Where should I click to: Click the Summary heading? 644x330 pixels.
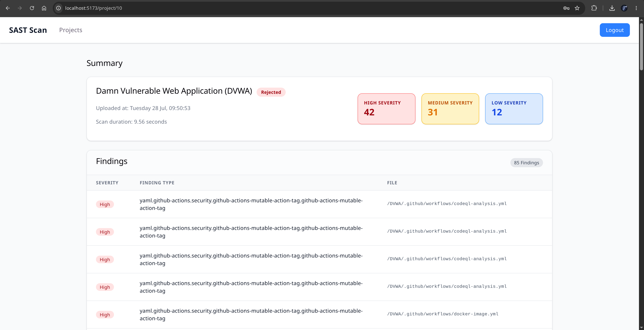point(105,63)
